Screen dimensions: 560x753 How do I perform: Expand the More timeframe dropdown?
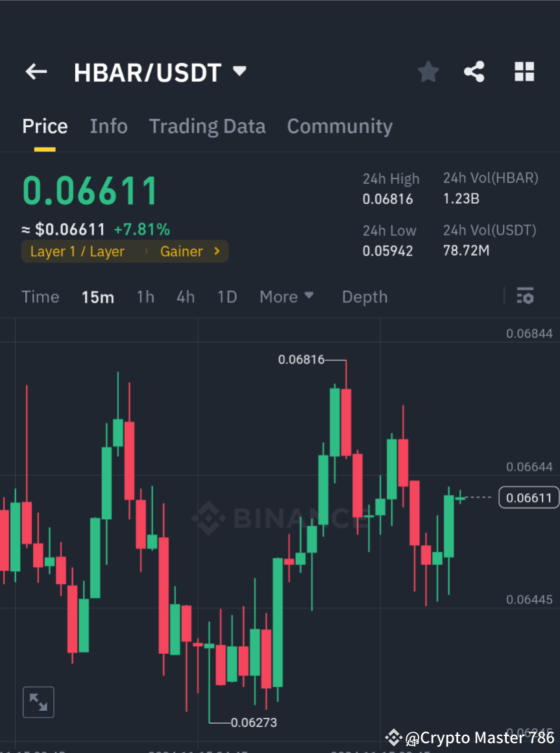[286, 297]
